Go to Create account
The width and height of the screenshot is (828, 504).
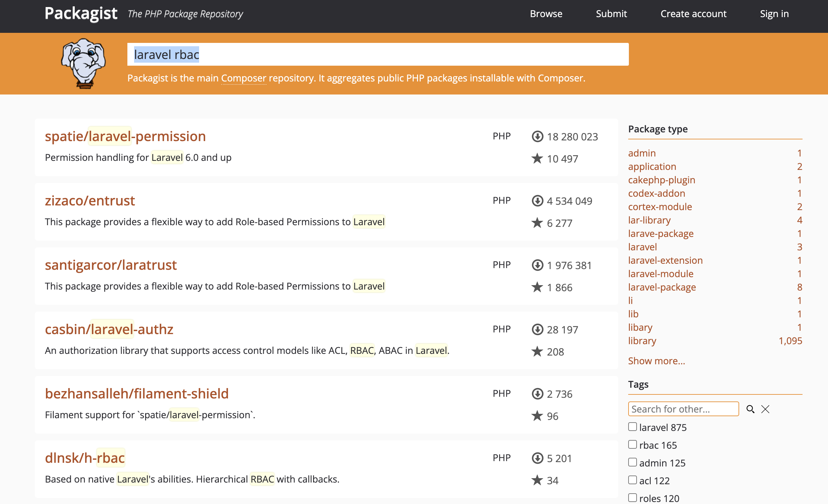point(693,14)
